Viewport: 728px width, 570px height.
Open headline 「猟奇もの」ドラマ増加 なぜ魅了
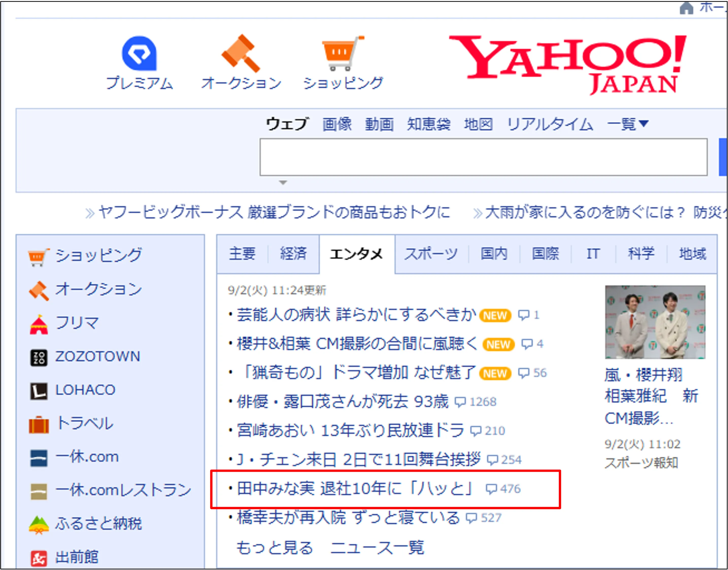pos(356,373)
